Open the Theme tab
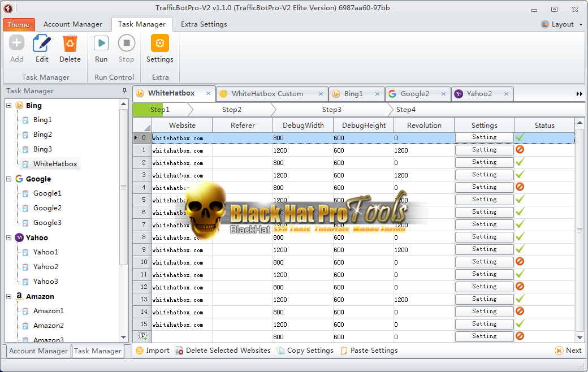Image resolution: width=588 pixels, height=372 pixels. (19, 24)
